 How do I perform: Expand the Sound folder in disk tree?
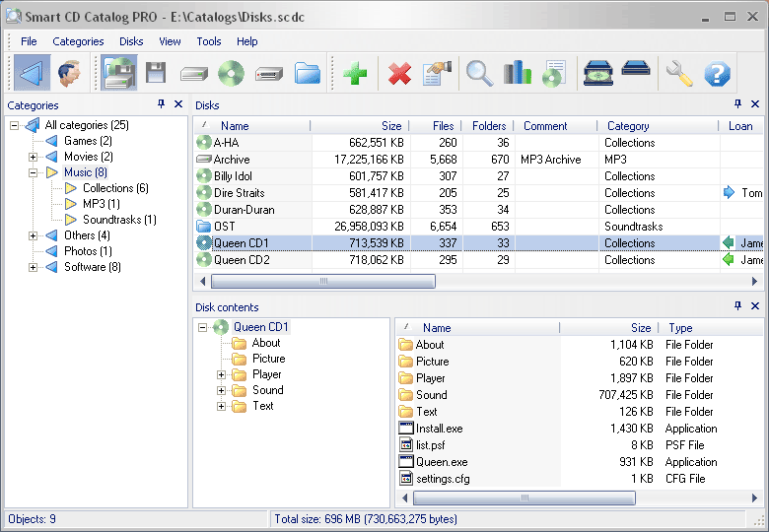tap(221, 390)
